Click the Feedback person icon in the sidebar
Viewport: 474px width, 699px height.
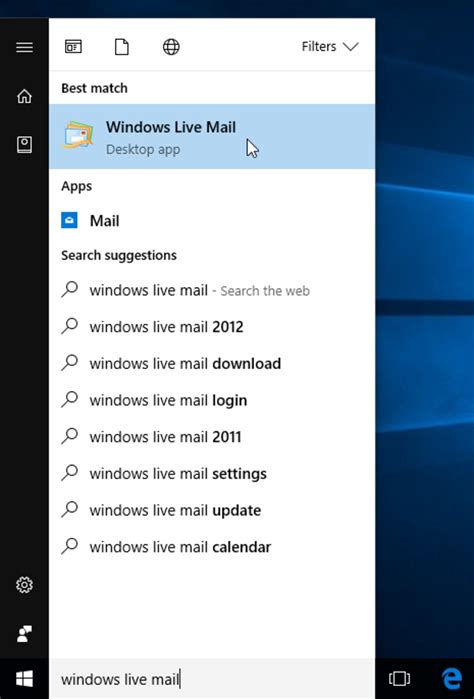coord(24,633)
